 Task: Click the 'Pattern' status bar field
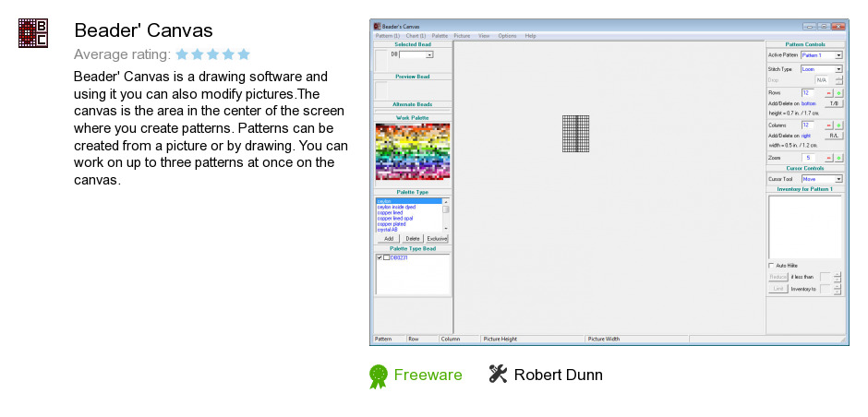click(389, 339)
